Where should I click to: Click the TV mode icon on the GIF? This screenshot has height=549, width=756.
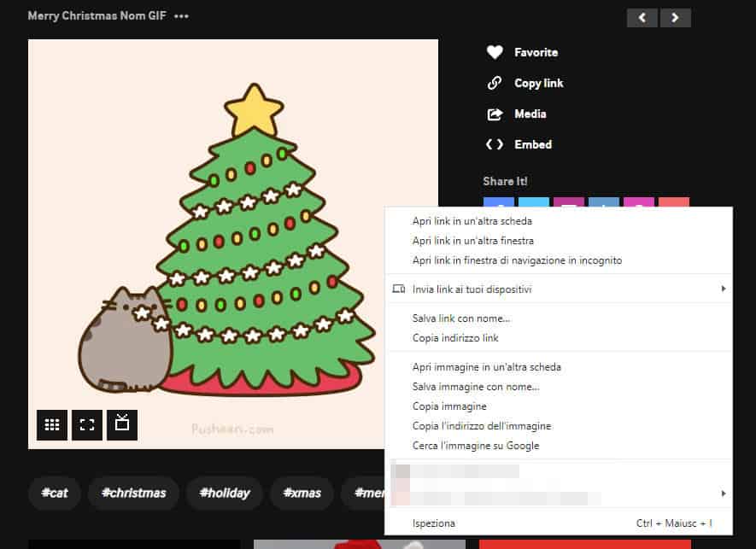(122, 425)
